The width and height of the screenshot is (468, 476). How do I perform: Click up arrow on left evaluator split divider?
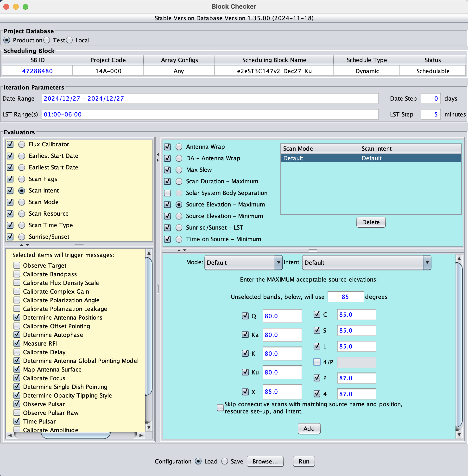tap(22, 245)
